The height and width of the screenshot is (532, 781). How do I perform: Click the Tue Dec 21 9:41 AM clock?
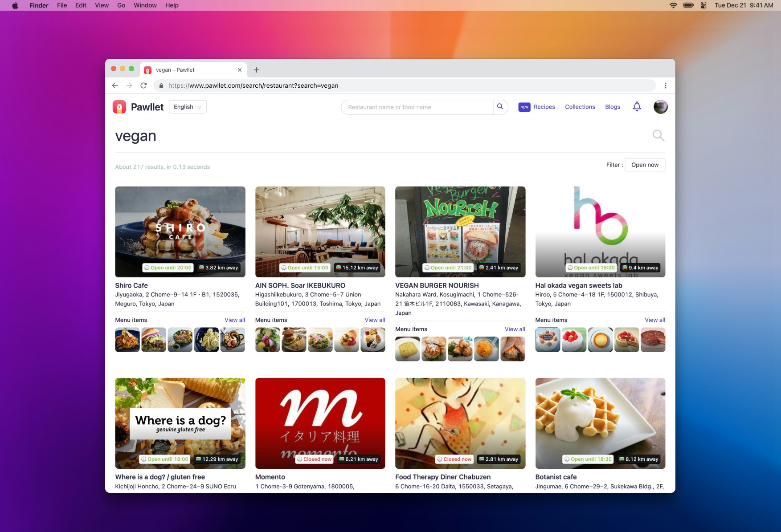[x=744, y=5]
